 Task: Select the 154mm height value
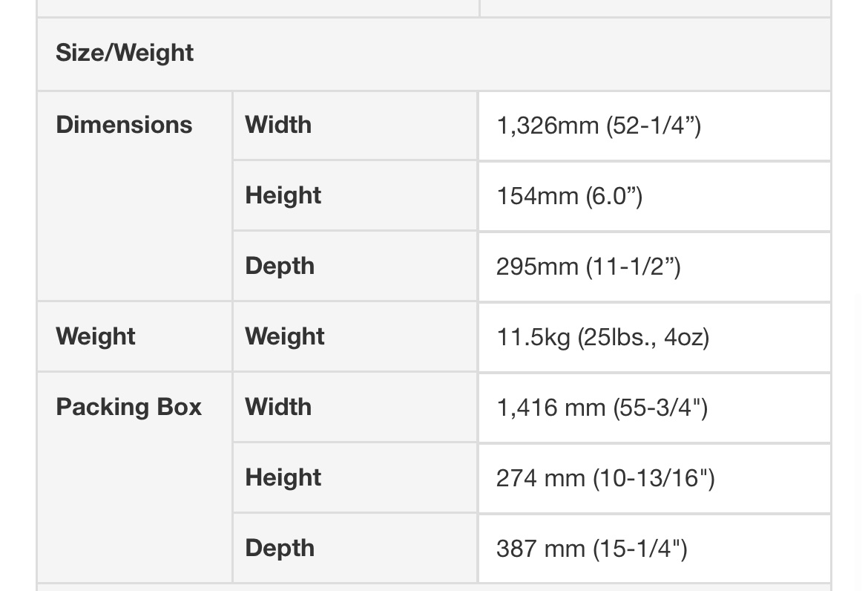pyautogui.click(x=569, y=196)
